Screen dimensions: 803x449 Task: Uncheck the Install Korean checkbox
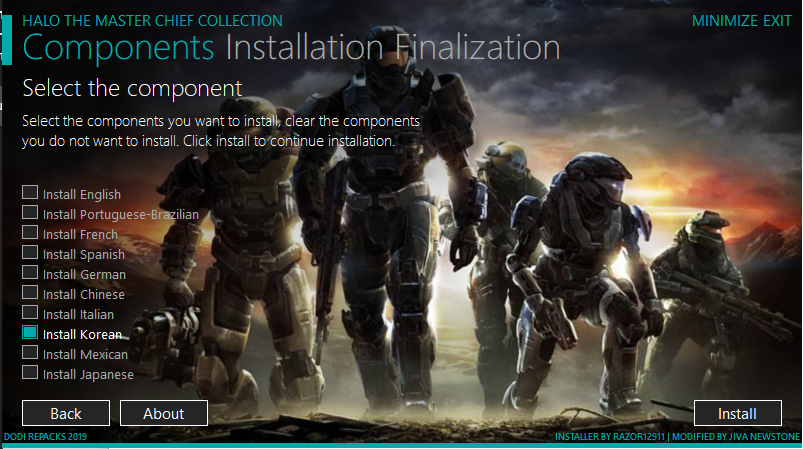[30, 332]
